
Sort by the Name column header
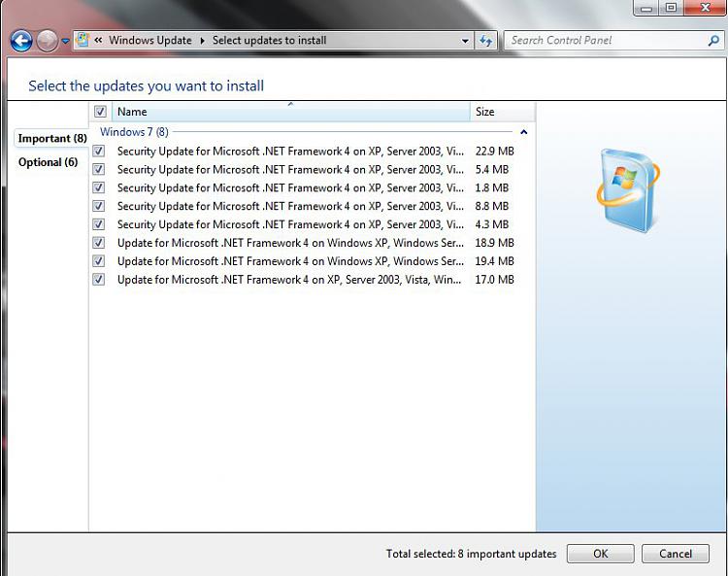pyautogui.click(x=290, y=112)
